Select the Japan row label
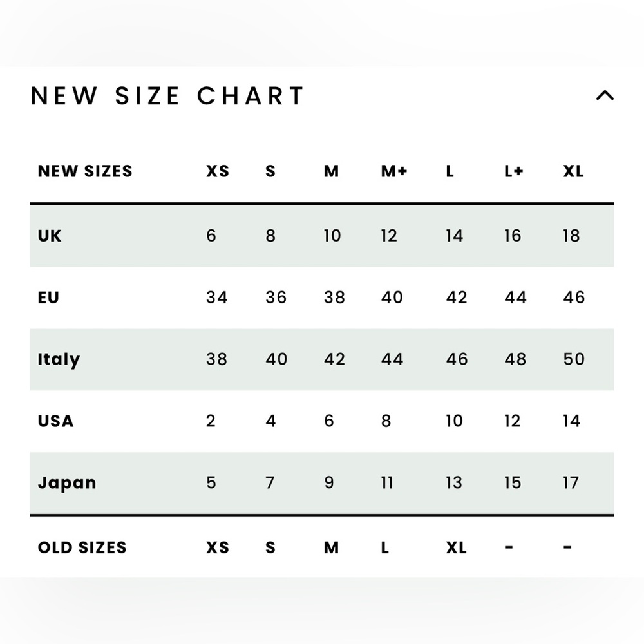644x644 pixels. [x=67, y=483]
